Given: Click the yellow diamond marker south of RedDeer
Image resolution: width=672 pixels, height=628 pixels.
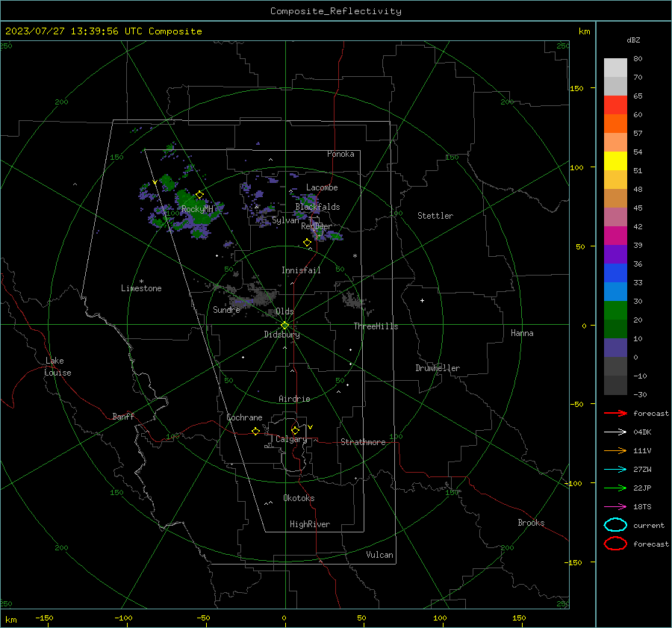Looking at the screenshot, I should 307,243.
